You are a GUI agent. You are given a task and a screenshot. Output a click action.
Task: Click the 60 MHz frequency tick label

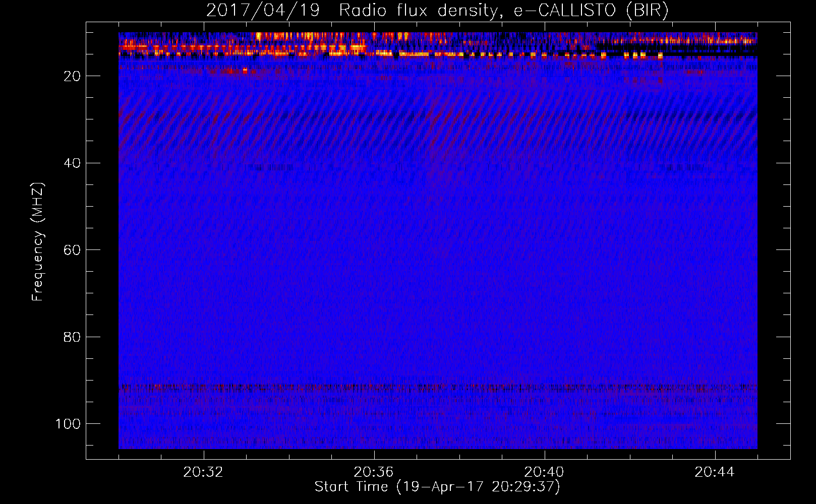tap(72, 250)
